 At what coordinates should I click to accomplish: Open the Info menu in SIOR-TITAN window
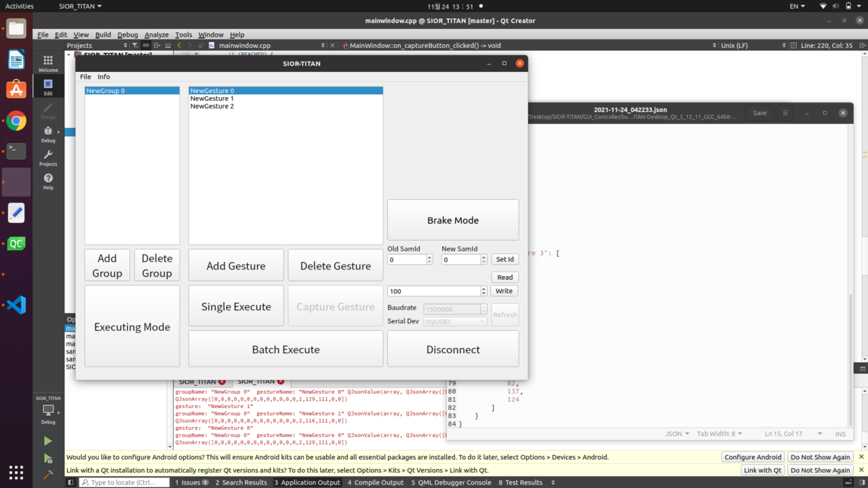click(104, 77)
